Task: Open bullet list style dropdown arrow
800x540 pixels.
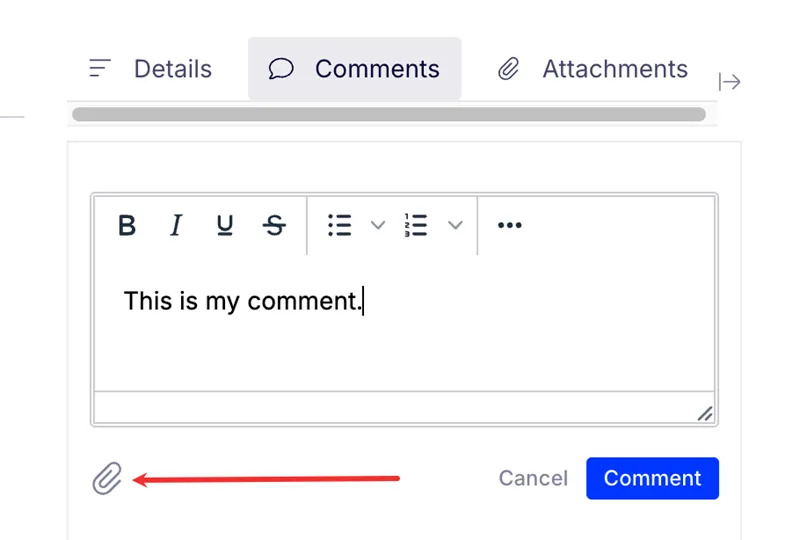Action: pos(378,225)
